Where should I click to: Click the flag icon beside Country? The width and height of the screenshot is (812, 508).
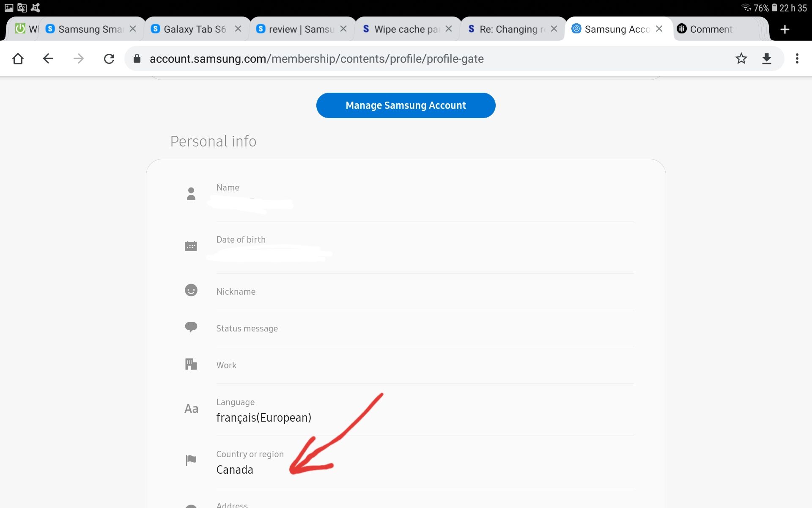click(x=191, y=460)
